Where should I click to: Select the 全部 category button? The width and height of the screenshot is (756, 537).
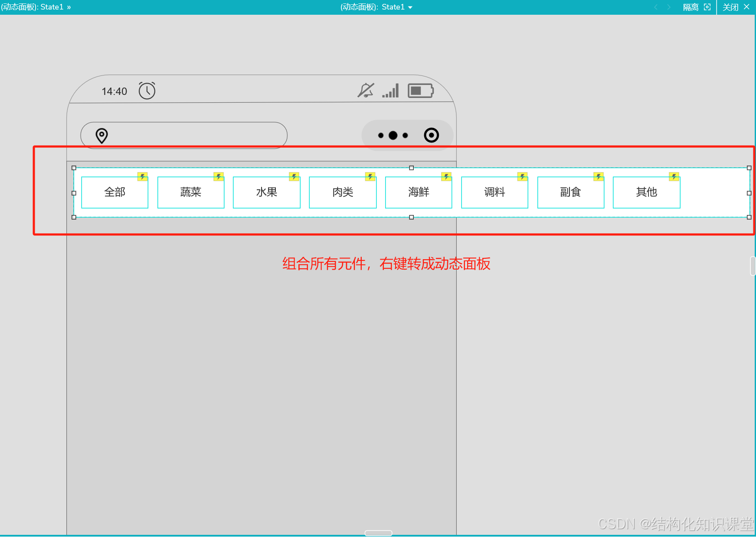[115, 192]
